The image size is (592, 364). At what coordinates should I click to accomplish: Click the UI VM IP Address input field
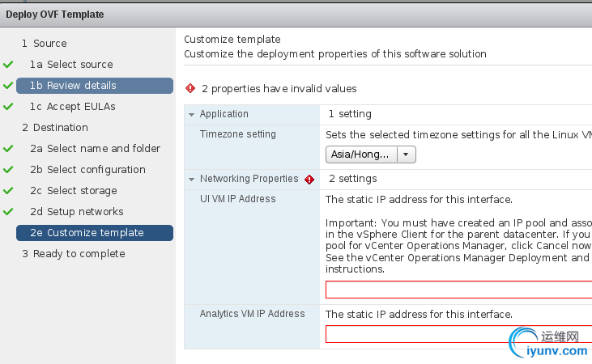click(458, 290)
